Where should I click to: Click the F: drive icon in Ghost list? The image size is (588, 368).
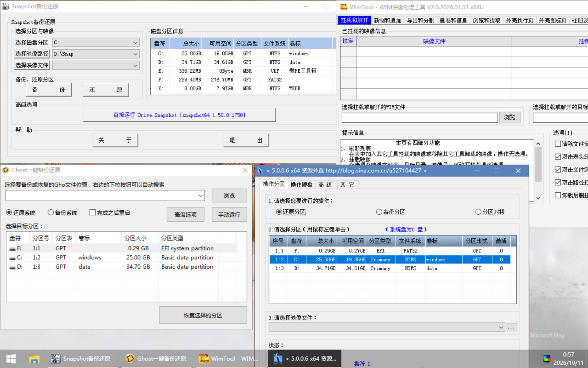click(x=12, y=249)
